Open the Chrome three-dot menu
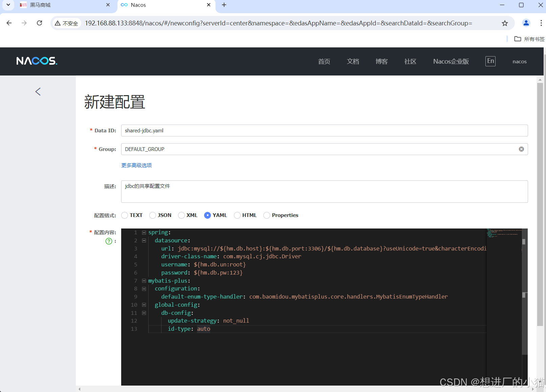Screen dimensions: 546x392 click(541, 23)
